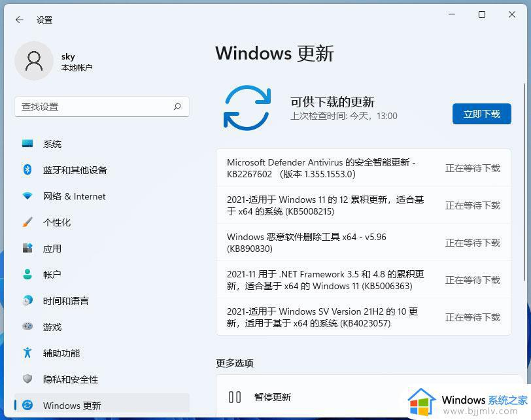The image size is (531, 420).
Task: Select the .NET Framework KB5006363 update row
Action: (364, 279)
